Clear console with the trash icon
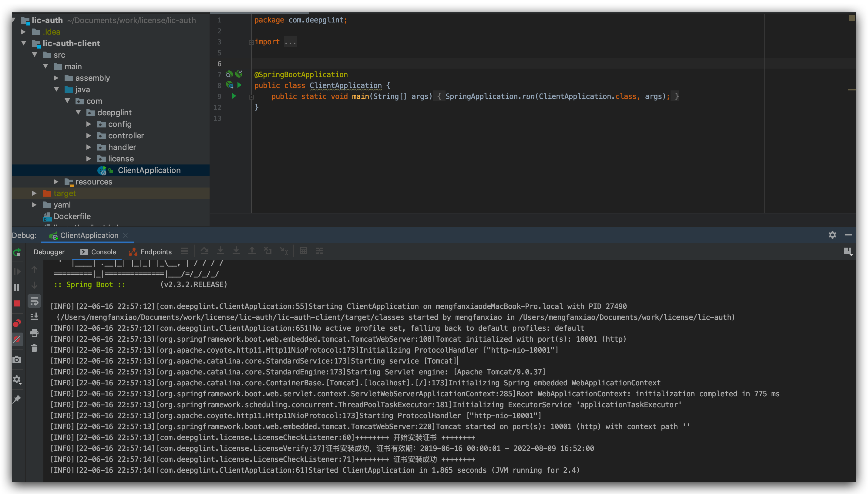868x494 pixels. [34, 348]
